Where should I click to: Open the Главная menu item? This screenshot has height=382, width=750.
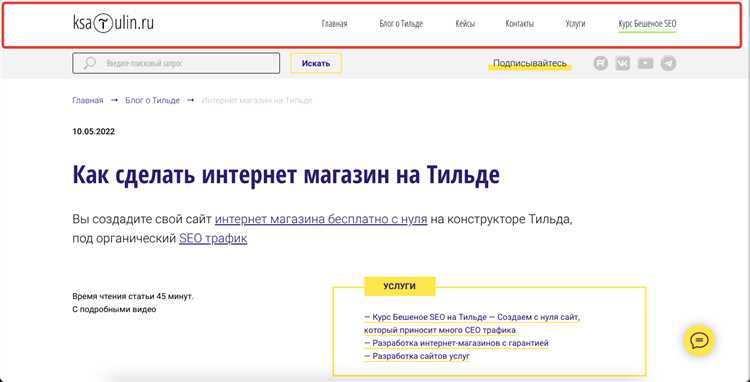[334, 24]
